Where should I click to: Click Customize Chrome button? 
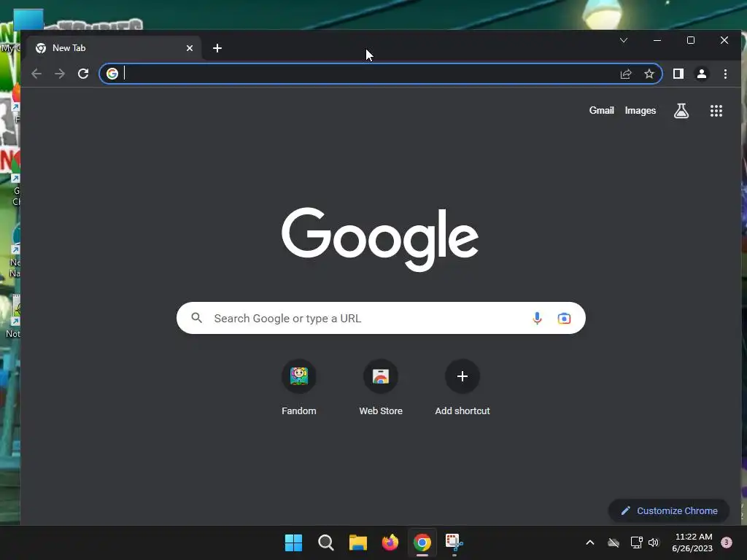(669, 510)
